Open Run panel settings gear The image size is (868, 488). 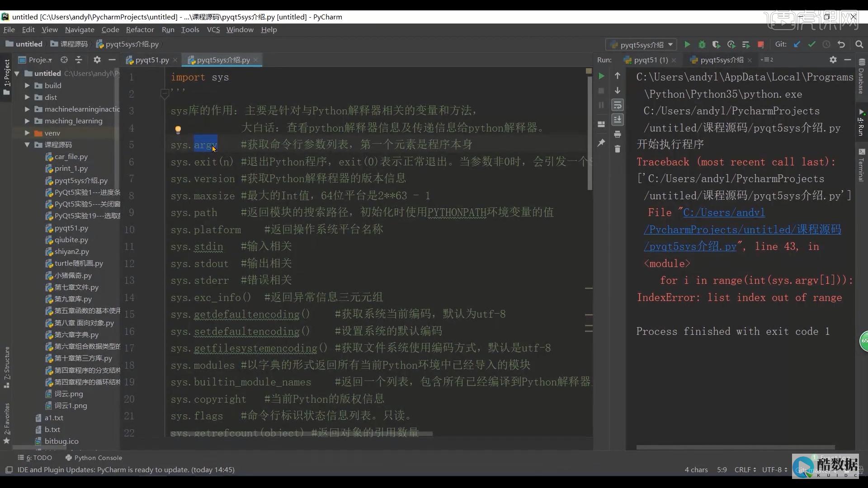[833, 60]
